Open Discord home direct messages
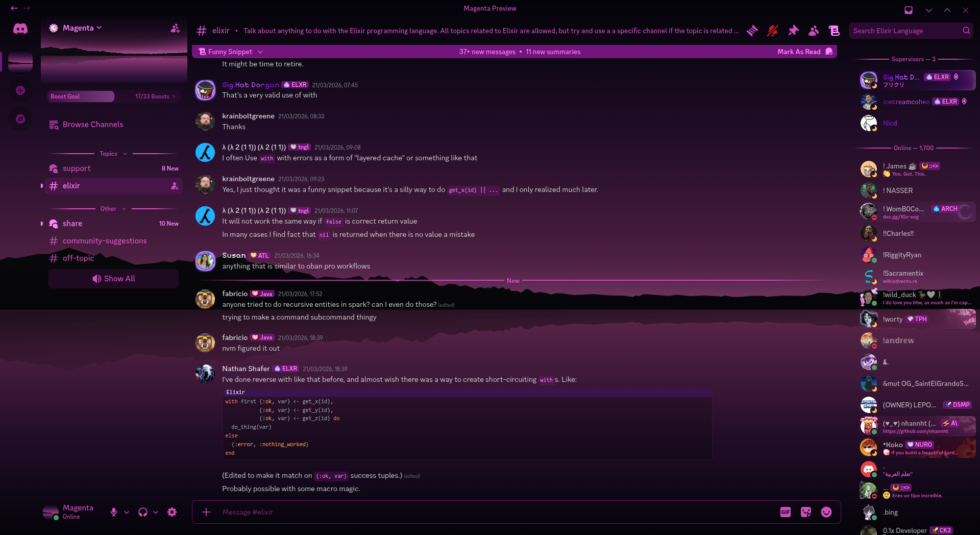 (x=20, y=29)
